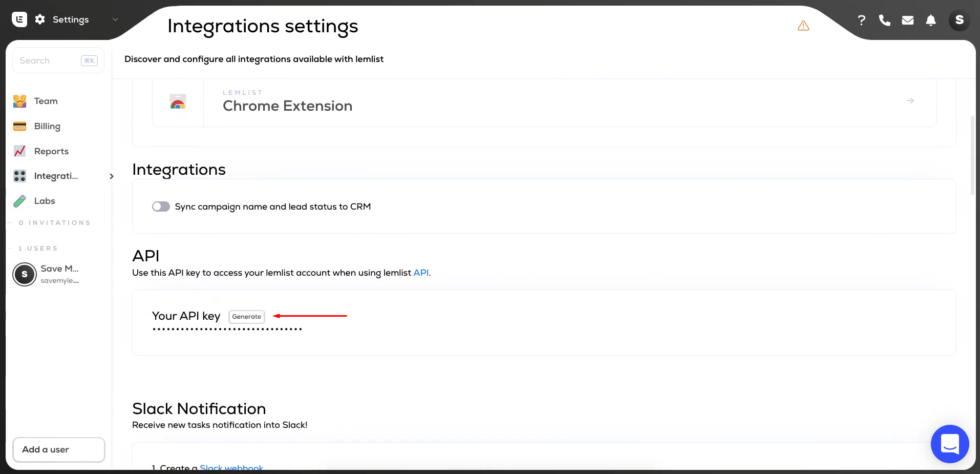Open the help question mark icon

tap(862, 20)
